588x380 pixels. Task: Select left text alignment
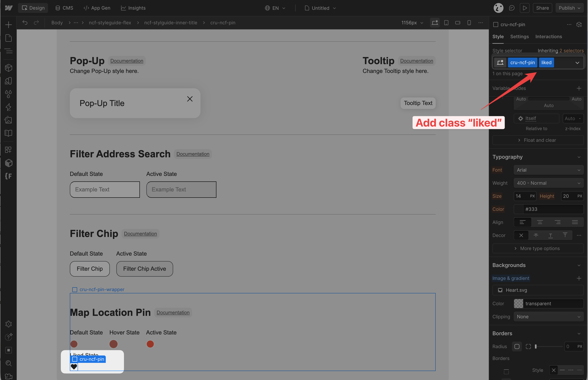[x=522, y=222]
